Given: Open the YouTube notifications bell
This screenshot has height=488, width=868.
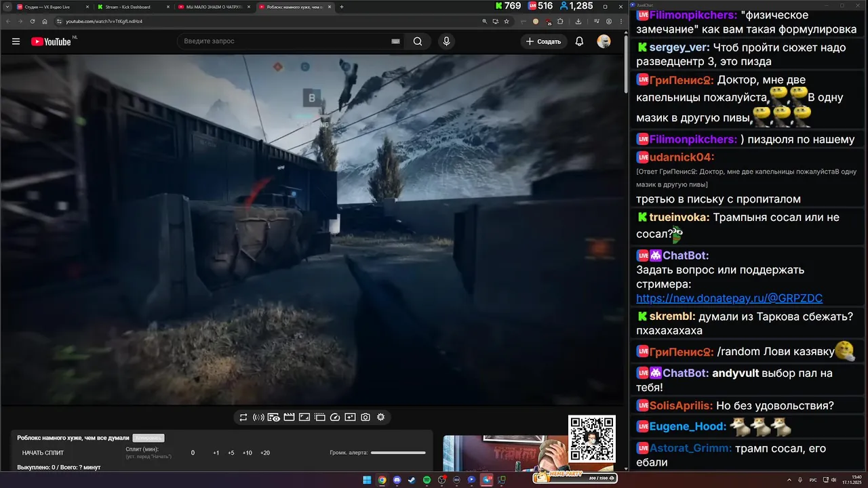Looking at the screenshot, I should (x=579, y=41).
